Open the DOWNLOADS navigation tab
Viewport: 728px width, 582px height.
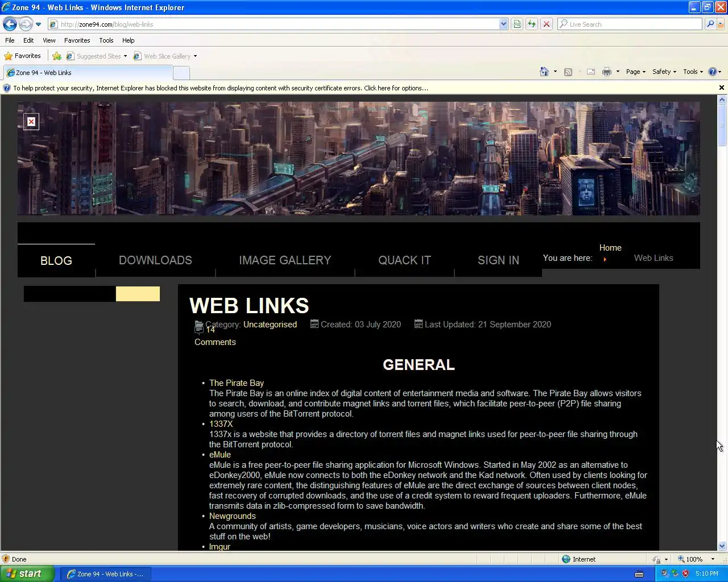[155, 260]
